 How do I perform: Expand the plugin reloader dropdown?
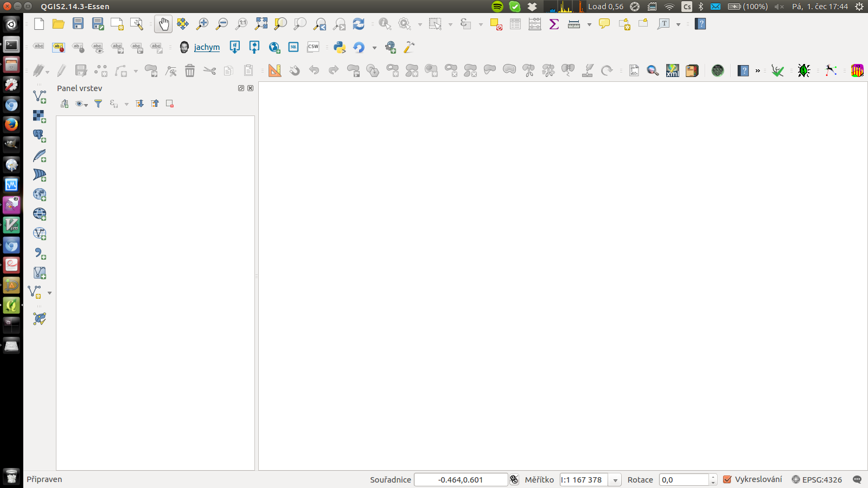(x=374, y=48)
